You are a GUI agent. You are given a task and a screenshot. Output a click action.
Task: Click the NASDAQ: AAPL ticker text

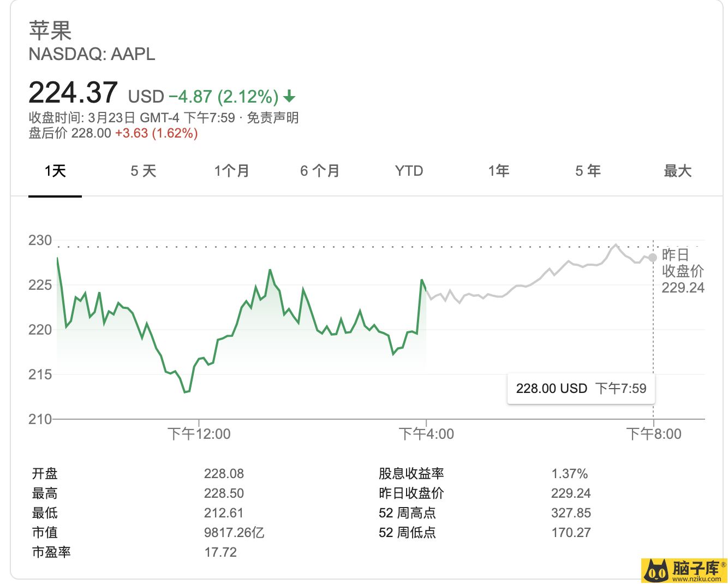click(92, 55)
